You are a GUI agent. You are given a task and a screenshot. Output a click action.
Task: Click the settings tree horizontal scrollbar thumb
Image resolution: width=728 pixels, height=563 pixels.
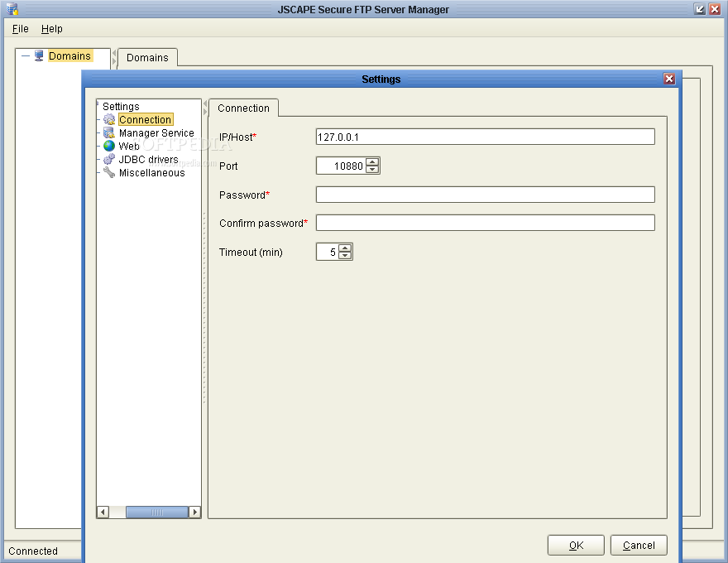[x=157, y=512]
